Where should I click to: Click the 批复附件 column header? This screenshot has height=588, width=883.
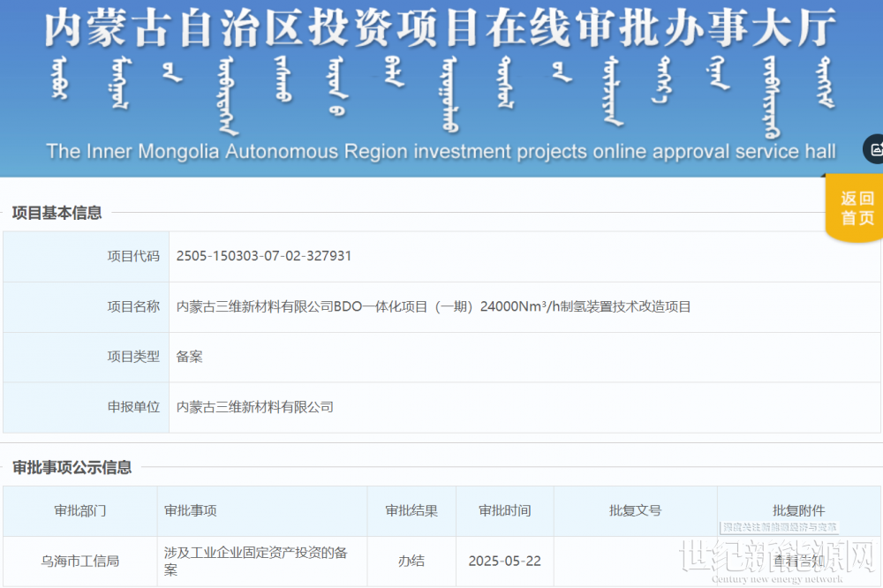coord(798,511)
